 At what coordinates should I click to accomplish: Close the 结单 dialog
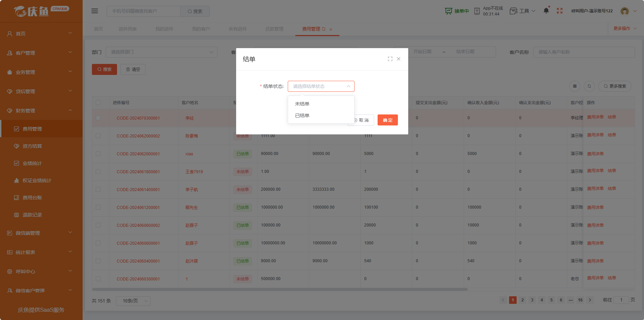tap(399, 59)
